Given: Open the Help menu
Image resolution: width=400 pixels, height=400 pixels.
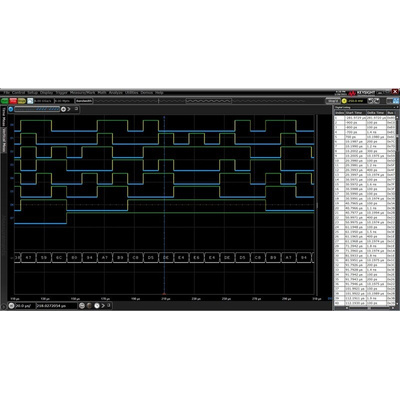Looking at the screenshot, I should (159, 92).
